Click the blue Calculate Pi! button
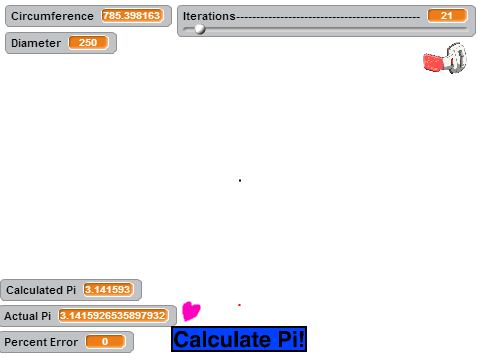The width and height of the screenshot is (480, 360). click(x=239, y=339)
